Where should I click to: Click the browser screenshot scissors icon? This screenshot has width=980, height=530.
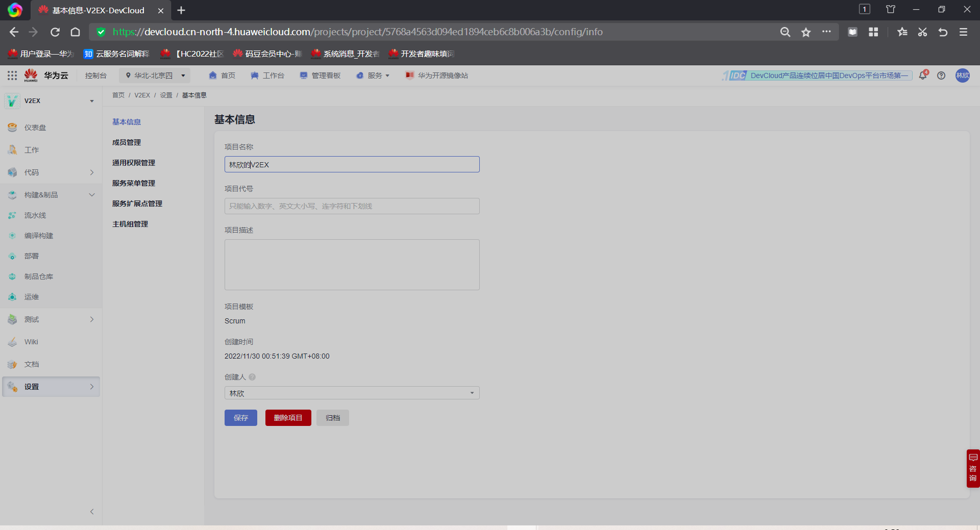(x=922, y=32)
